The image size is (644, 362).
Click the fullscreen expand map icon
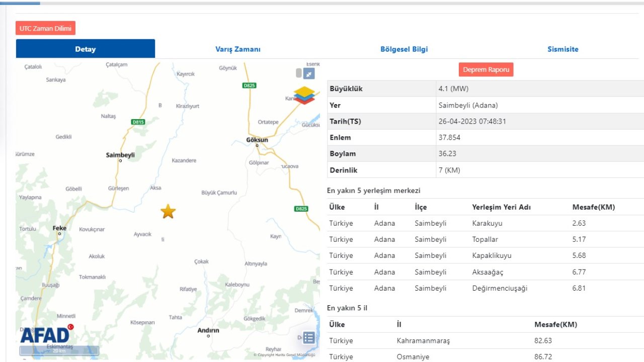(x=309, y=73)
